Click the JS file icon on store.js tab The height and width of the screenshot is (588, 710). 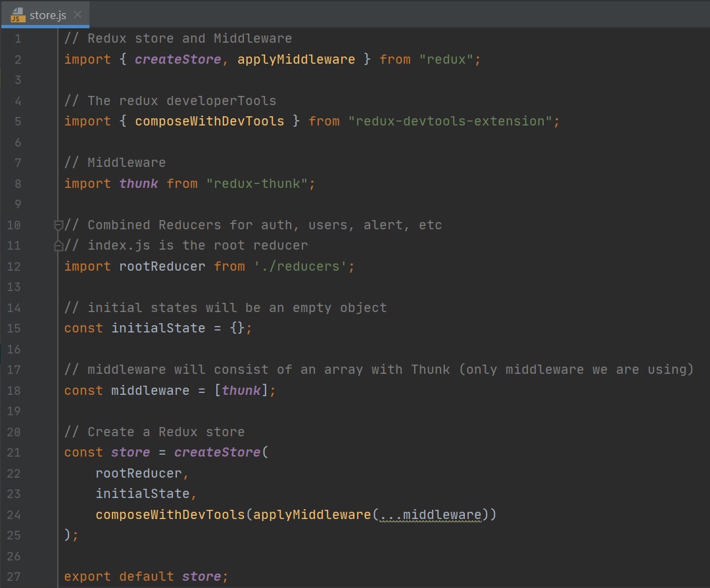coord(18,14)
